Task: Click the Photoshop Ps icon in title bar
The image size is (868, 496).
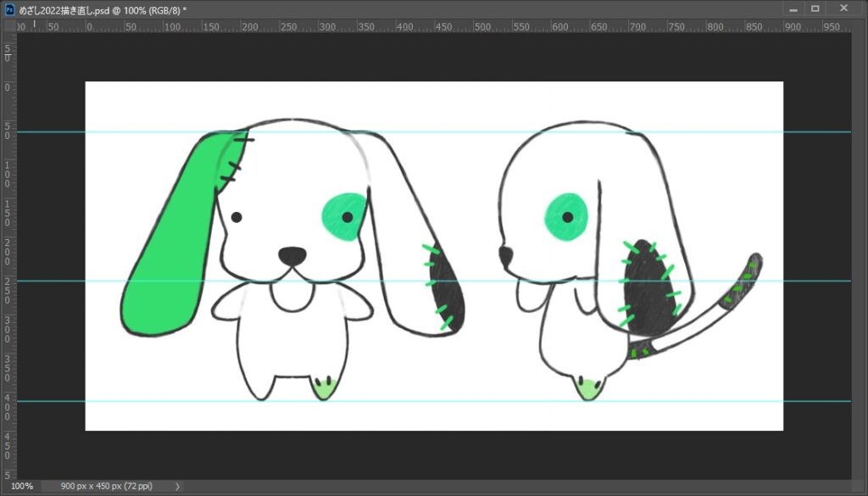Action: point(10,9)
